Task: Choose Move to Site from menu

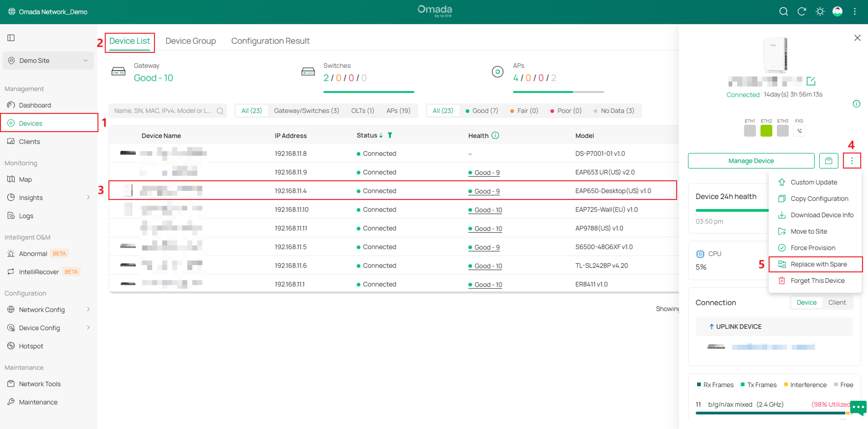Action: 816,232
